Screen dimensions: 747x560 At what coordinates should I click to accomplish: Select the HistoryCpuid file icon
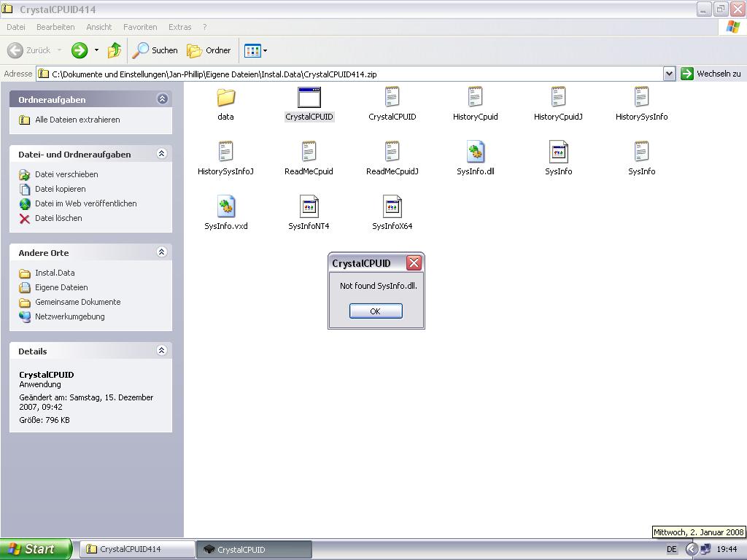click(x=475, y=97)
